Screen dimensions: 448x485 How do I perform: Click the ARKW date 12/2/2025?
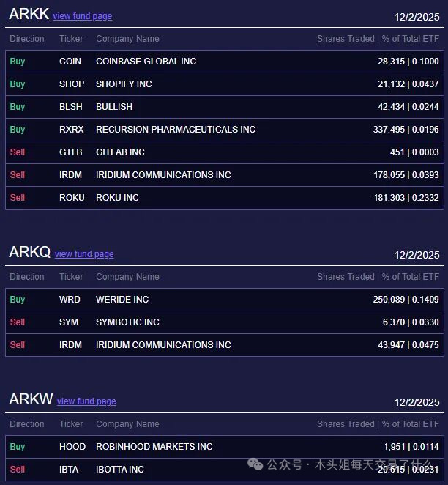coord(417,402)
